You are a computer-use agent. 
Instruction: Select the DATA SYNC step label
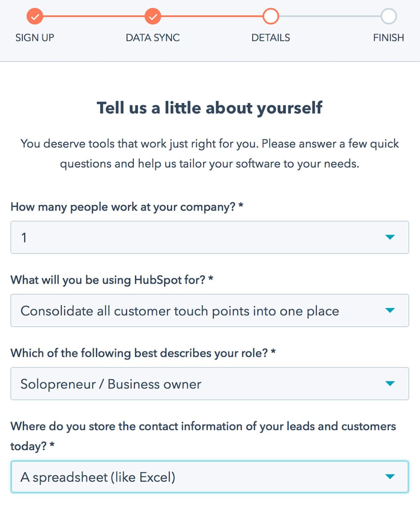(x=152, y=37)
